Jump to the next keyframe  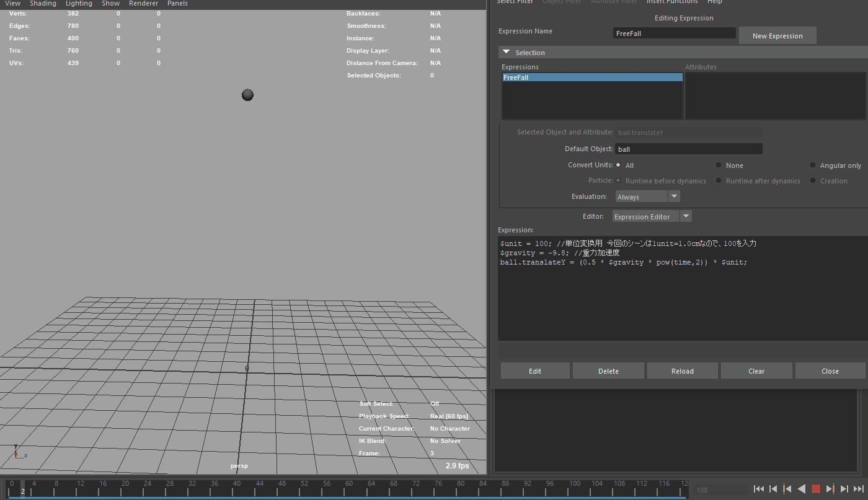point(830,489)
